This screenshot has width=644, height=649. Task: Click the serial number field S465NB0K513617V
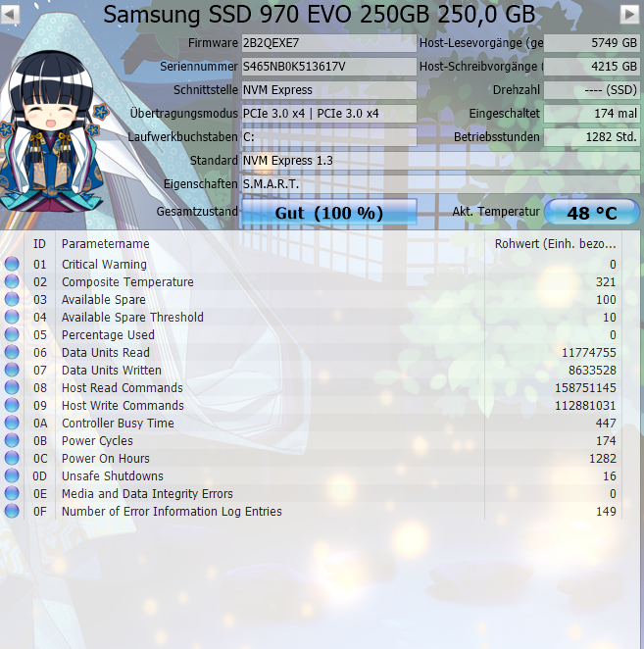(x=329, y=67)
